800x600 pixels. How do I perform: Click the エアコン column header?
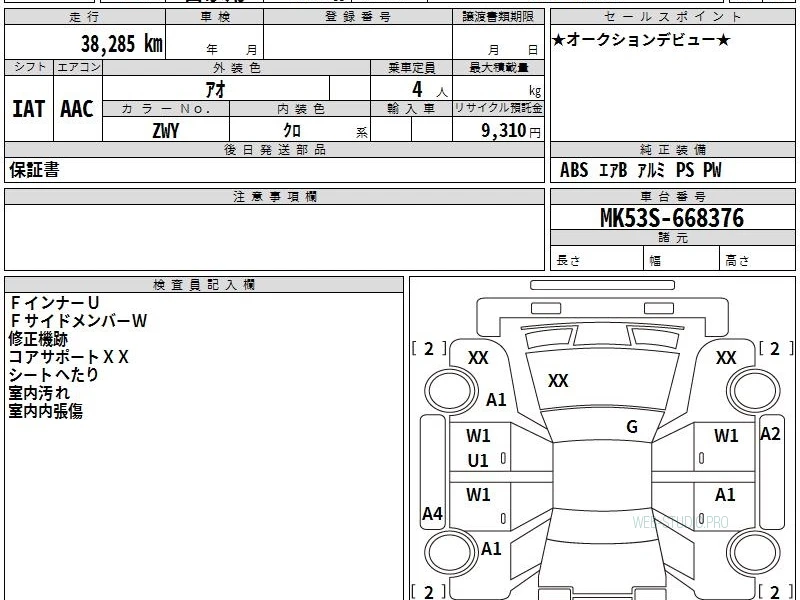(78, 67)
